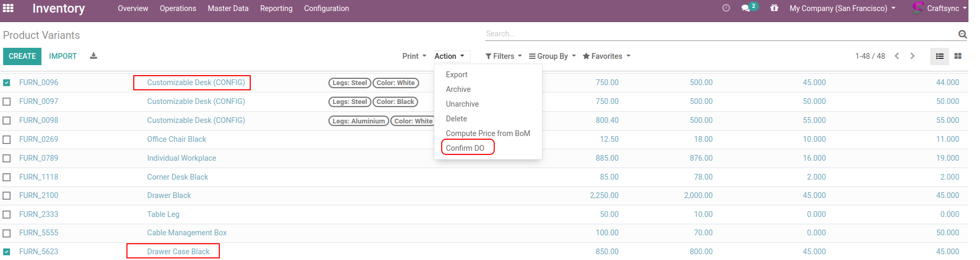Click the CREATE button
Image resolution: width=980 pixels, height=260 pixels.
tap(22, 56)
